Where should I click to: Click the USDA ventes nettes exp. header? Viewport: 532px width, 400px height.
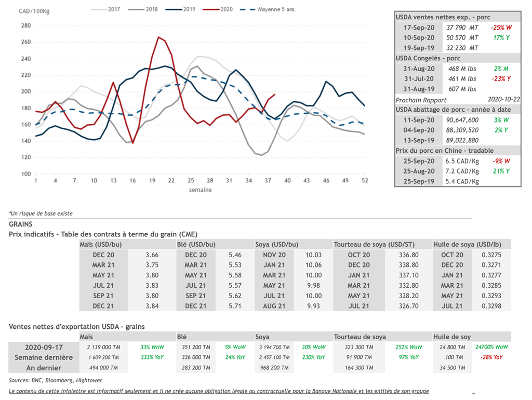(x=443, y=17)
